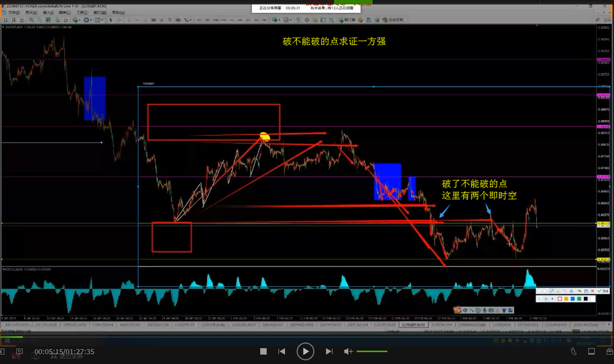Screen dimensions: 614x364
Task: Select the ellipse annotation tool
Action: (x=545, y=290)
